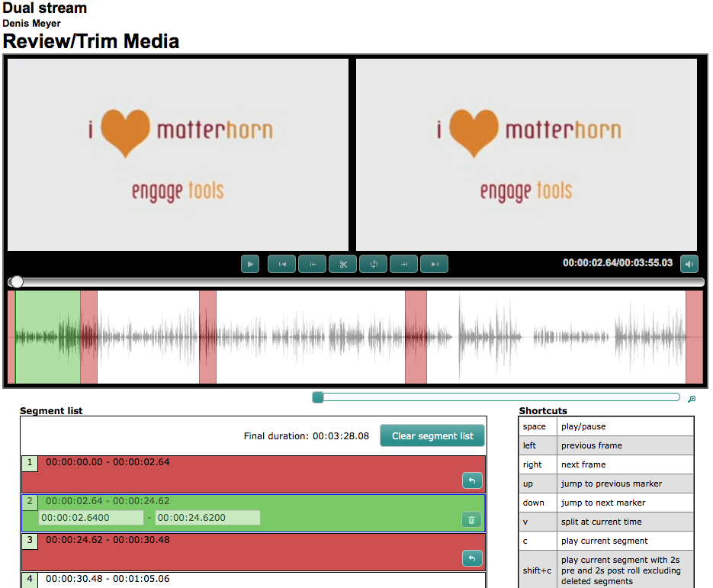Click the 'split at current time' shortcut text
Screen dimensions: 713x588
pos(601,522)
